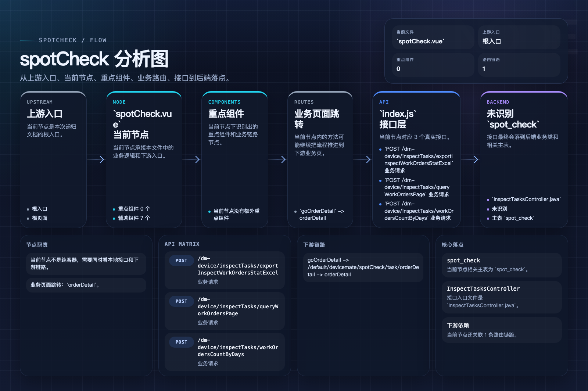Select the /dm-device/inspectTasks/exportInspectWorkOrdersStatExcel path in API MATRIX
Screen dimensions: 588x391
tap(238, 266)
